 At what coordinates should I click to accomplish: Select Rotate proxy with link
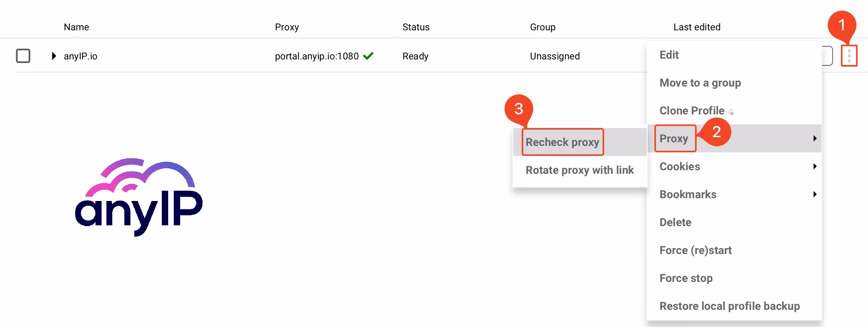pos(579,170)
